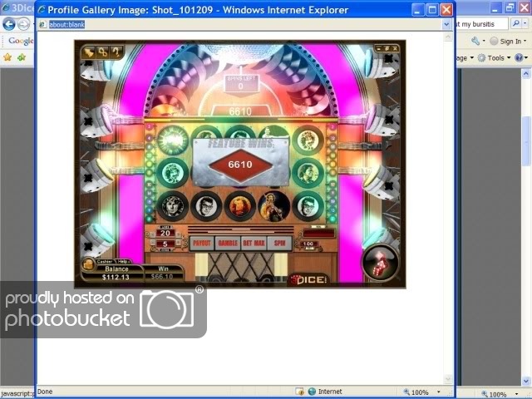Click the chain link icon in game toolbar
Screen dimensions: 532x399
102,52
